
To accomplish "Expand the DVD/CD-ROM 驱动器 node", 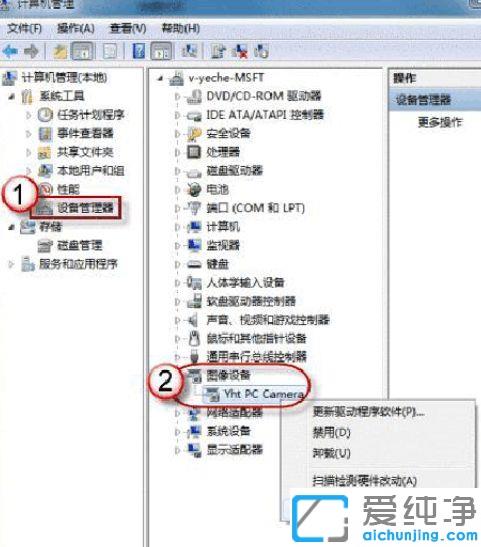I will 178,96.
